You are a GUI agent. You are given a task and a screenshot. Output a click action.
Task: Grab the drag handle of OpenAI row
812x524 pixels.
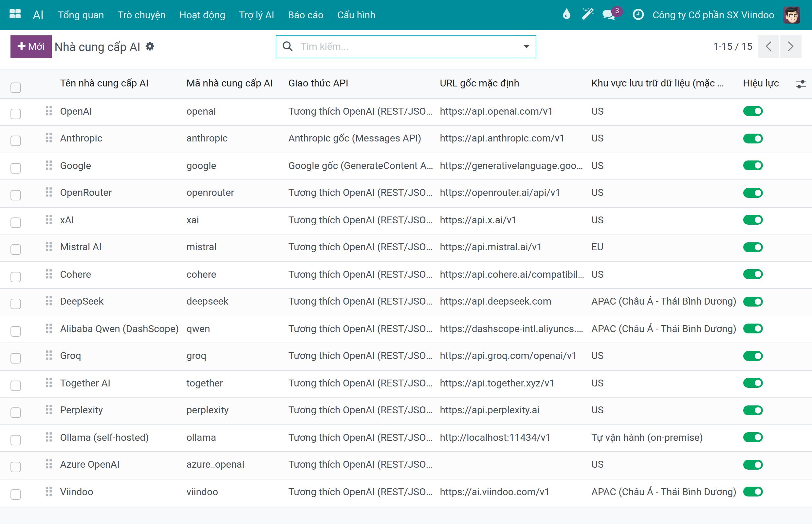[x=49, y=111]
